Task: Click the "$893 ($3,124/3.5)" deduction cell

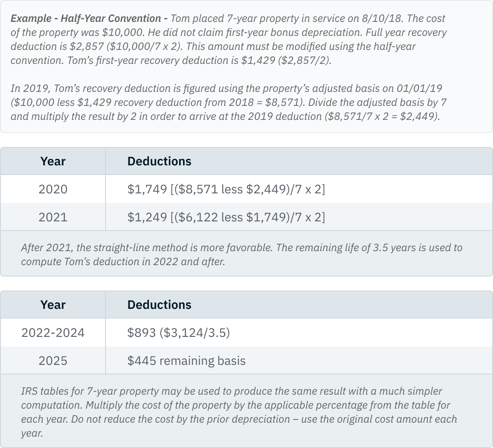Action: click(179, 333)
